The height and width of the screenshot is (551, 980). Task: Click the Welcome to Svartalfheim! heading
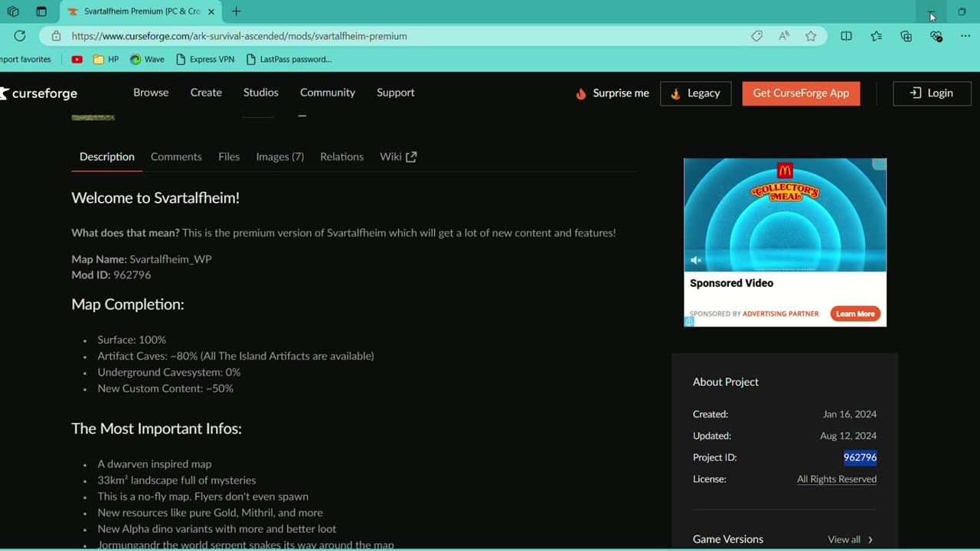pyautogui.click(x=155, y=198)
